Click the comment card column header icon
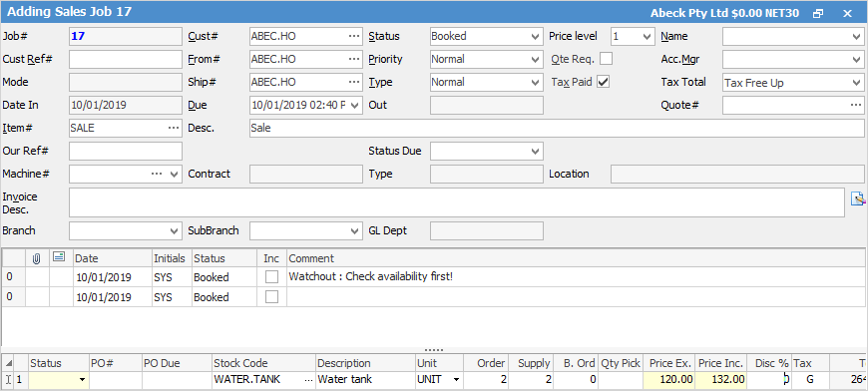 (x=59, y=257)
